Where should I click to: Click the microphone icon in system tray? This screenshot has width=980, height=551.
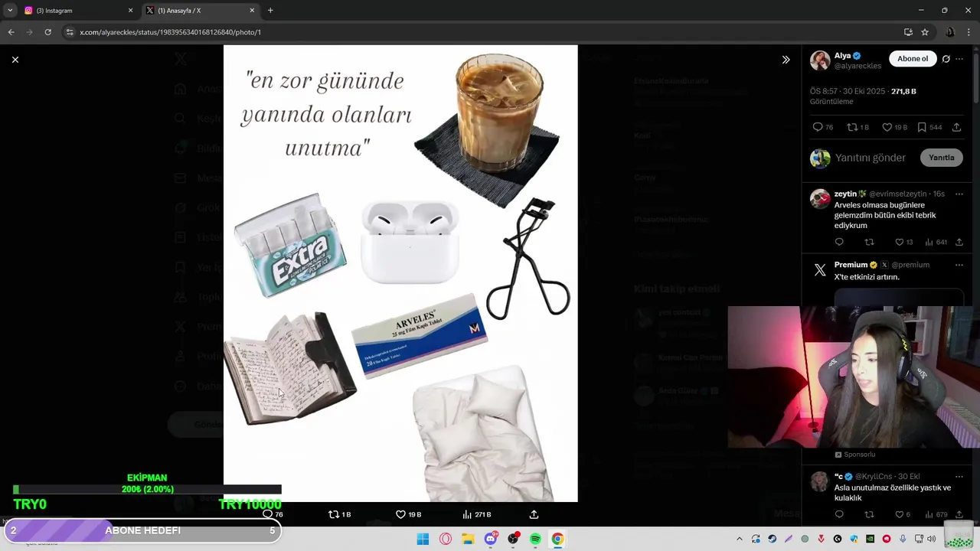[903, 539]
